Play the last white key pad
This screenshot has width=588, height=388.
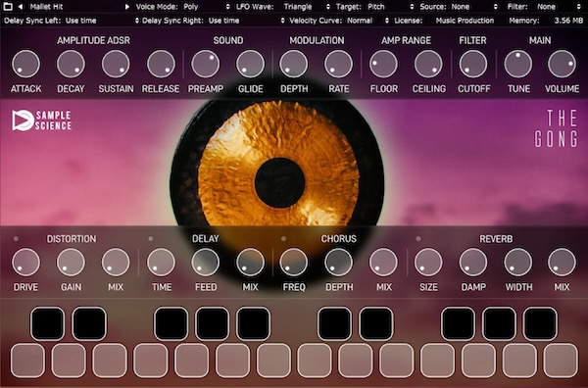pos(561,361)
